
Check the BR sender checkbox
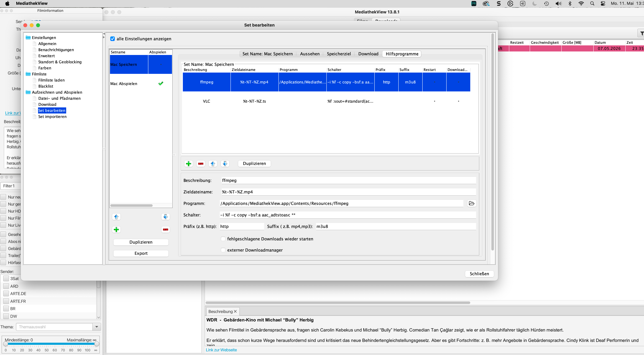(6, 309)
